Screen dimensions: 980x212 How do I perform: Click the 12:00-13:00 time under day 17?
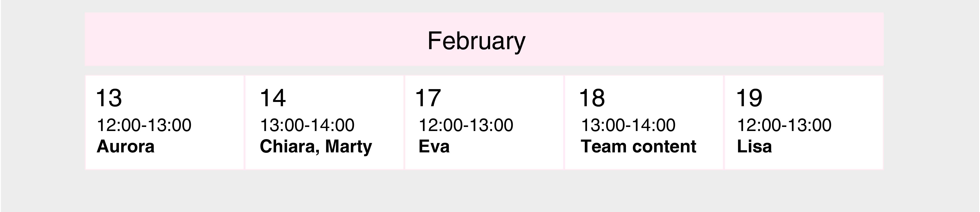tap(466, 125)
